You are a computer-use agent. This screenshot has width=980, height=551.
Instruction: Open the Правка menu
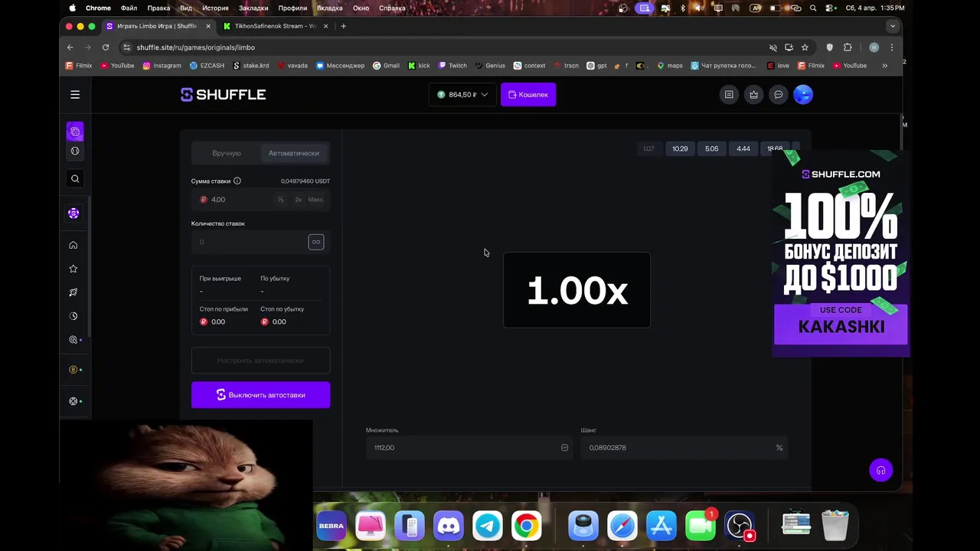tap(158, 8)
